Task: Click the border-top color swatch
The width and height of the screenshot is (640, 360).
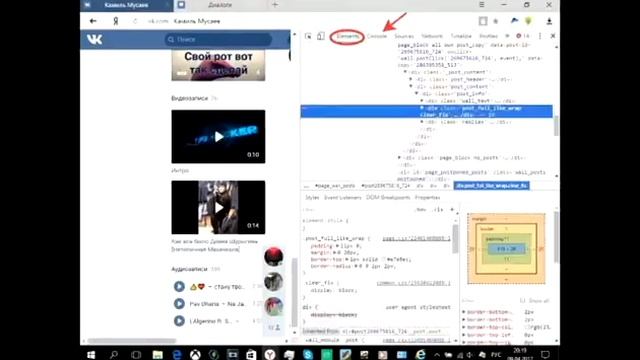Action: click(384, 259)
